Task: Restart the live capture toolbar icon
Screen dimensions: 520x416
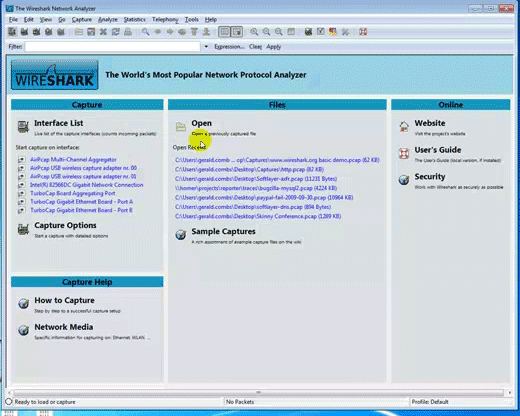Action: point(61,32)
